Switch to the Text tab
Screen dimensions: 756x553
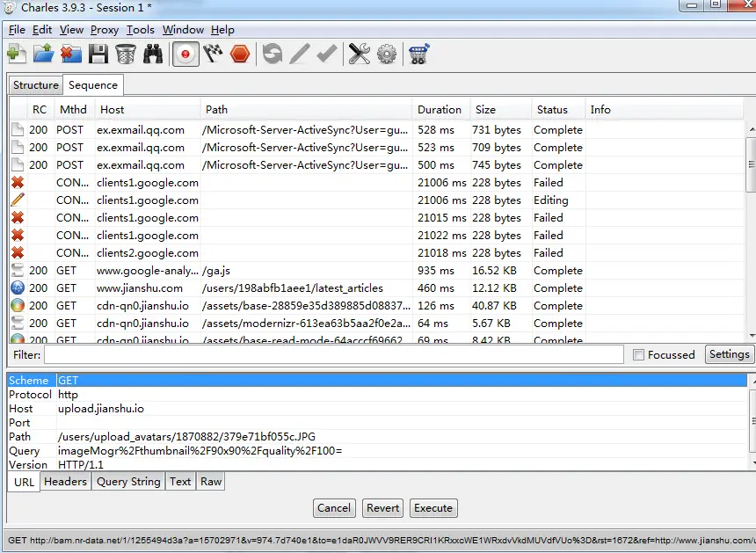click(180, 482)
